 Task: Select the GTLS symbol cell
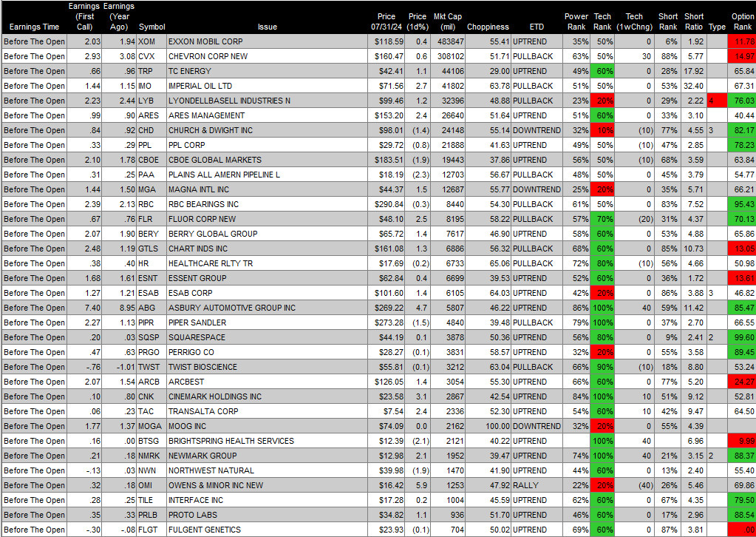pyautogui.click(x=151, y=249)
